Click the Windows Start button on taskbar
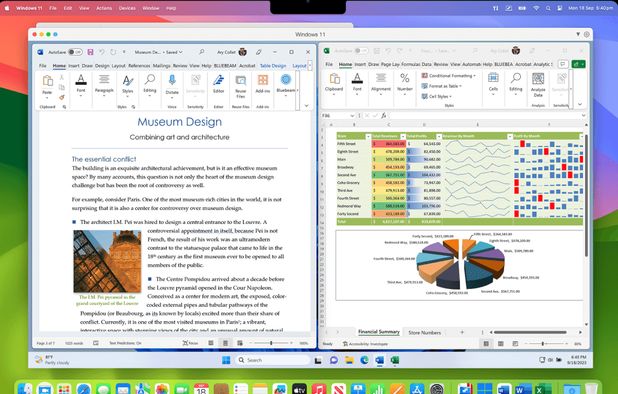The width and height of the screenshot is (618, 394). (226, 360)
